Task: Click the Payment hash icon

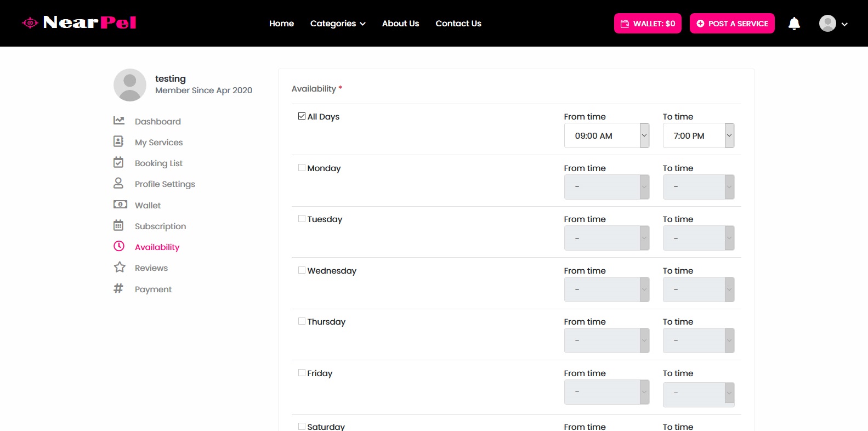Action: [x=118, y=288]
